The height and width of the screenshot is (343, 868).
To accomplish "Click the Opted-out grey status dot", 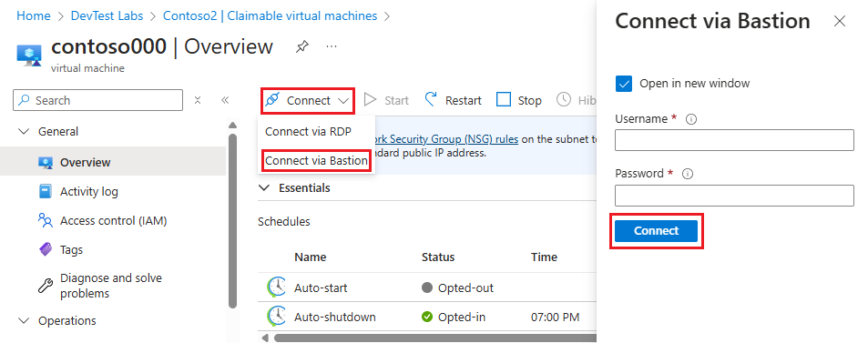I will point(427,288).
